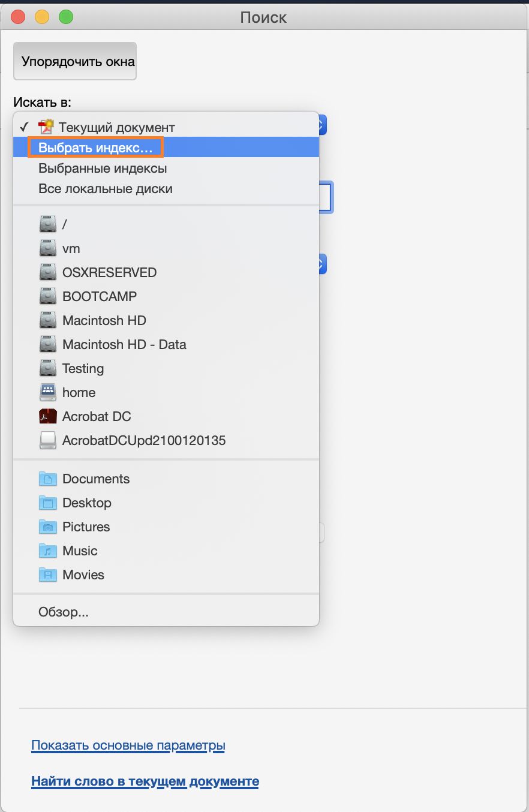Screen dimensions: 529x812
Task: Click the Pictures folder camera icon
Action: coord(47,527)
